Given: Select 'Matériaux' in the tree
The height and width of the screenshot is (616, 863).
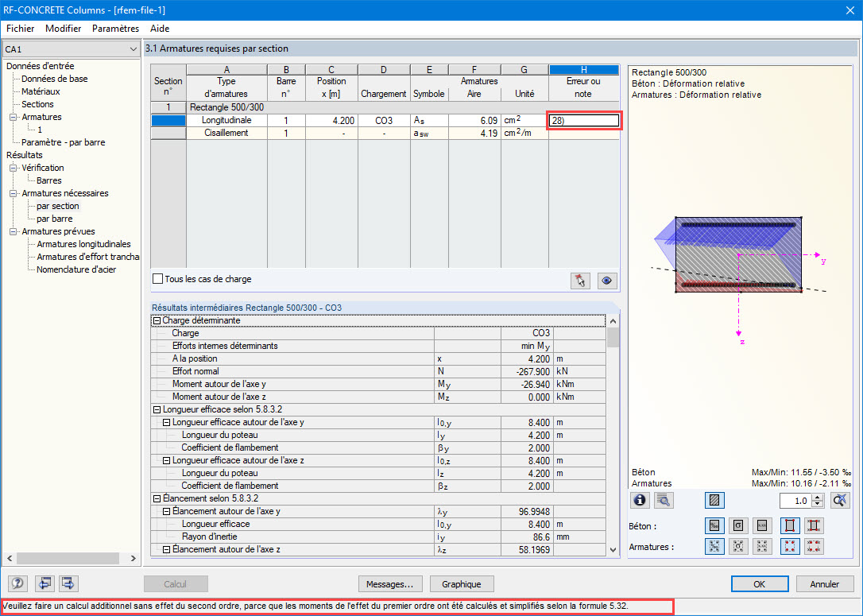Looking at the screenshot, I should [x=41, y=91].
